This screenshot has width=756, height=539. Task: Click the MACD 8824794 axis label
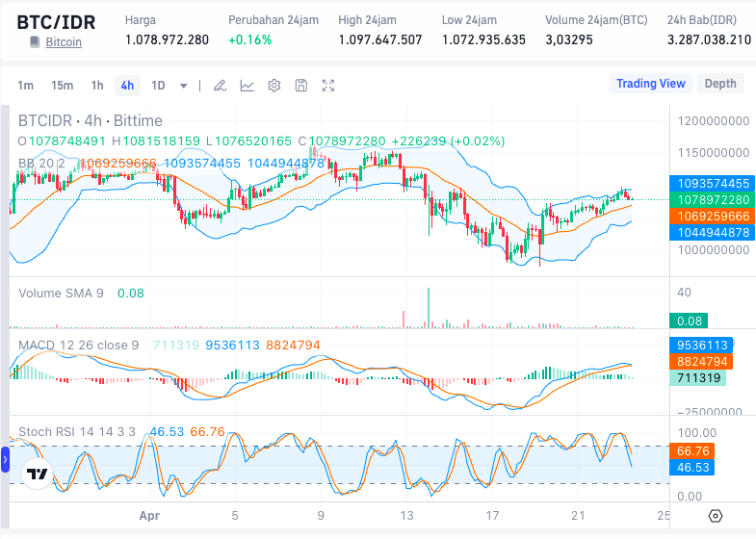coord(701,361)
